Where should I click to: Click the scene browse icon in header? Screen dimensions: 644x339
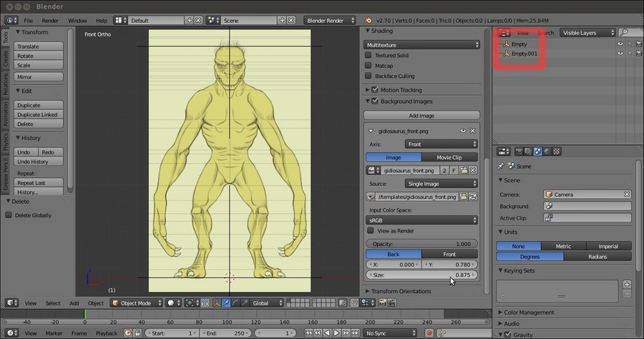click(213, 20)
